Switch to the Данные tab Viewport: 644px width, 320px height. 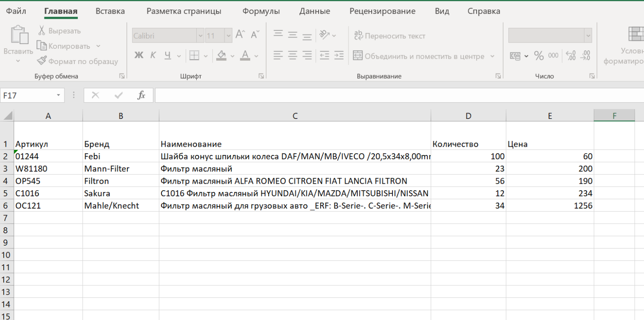click(x=315, y=11)
